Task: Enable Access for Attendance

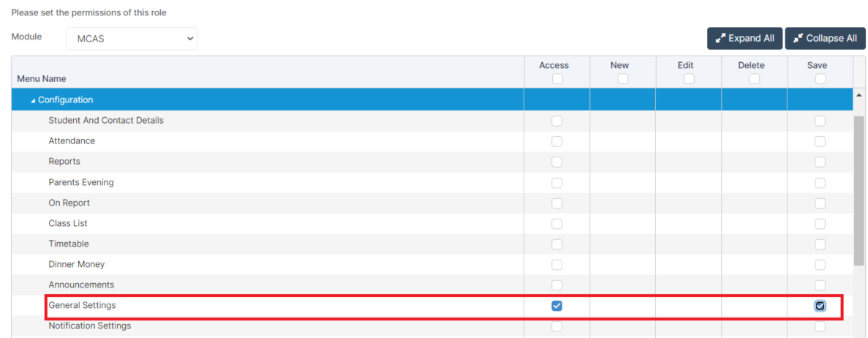Action: [x=557, y=141]
